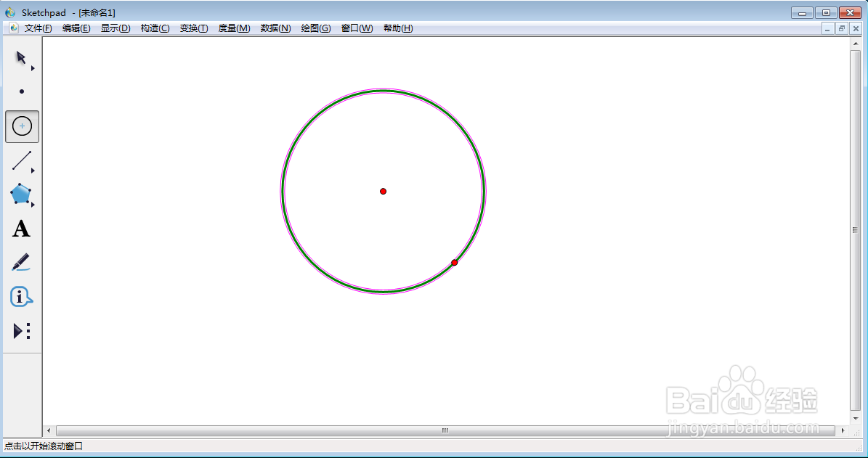Select the Point tool

(22, 91)
